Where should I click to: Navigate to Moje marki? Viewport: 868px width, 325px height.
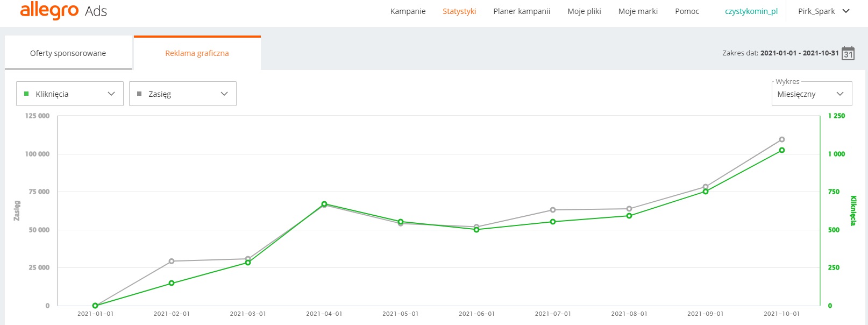638,11
